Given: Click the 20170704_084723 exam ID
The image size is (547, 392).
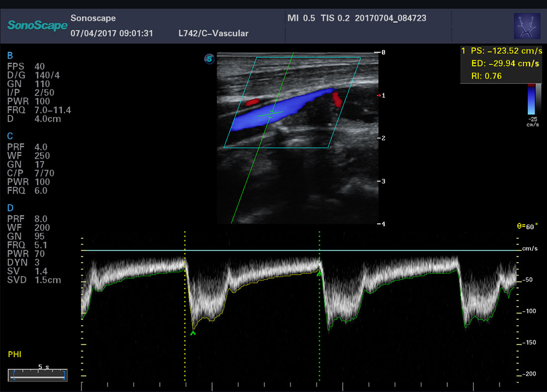Looking at the screenshot, I should tap(390, 18).
